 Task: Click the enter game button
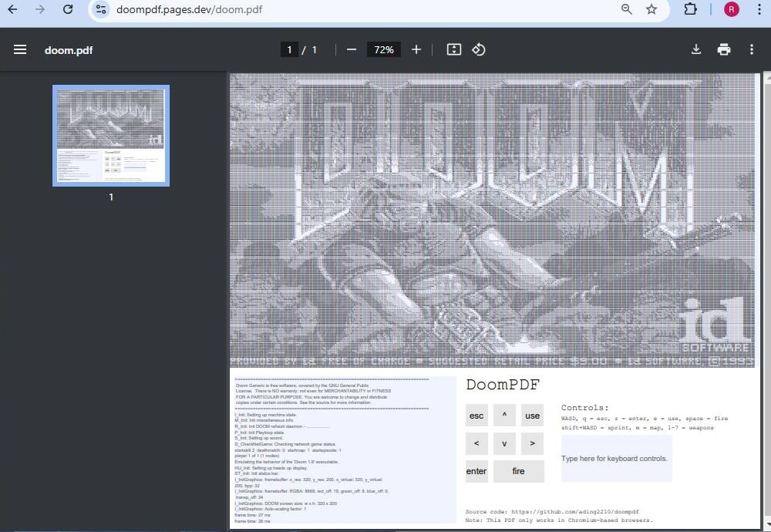coord(476,471)
